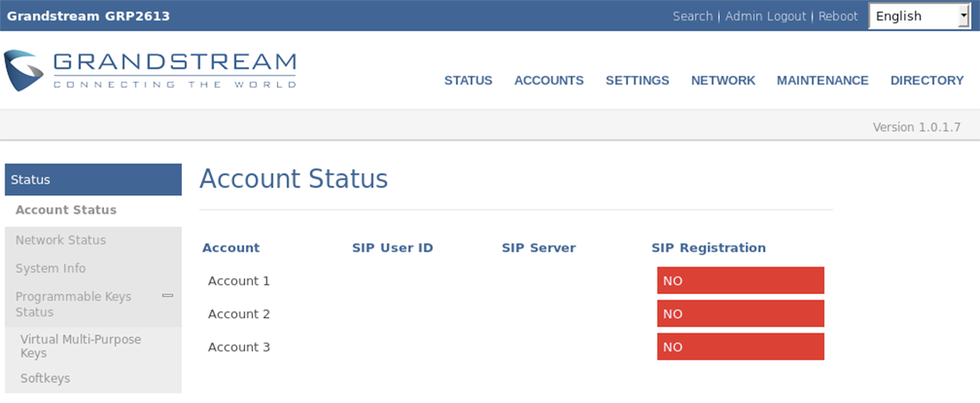Click the Account 1 row label
This screenshot has width=980, height=403.
coord(239,281)
